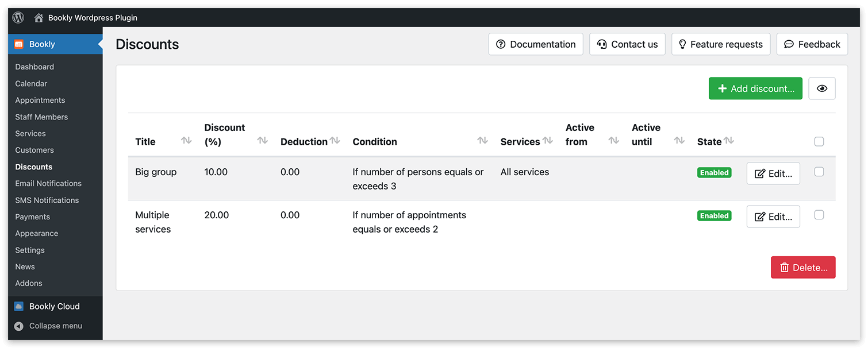This screenshot has height=348, width=868.
Task: Click the red Delete button
Action: tap(803, 268)
